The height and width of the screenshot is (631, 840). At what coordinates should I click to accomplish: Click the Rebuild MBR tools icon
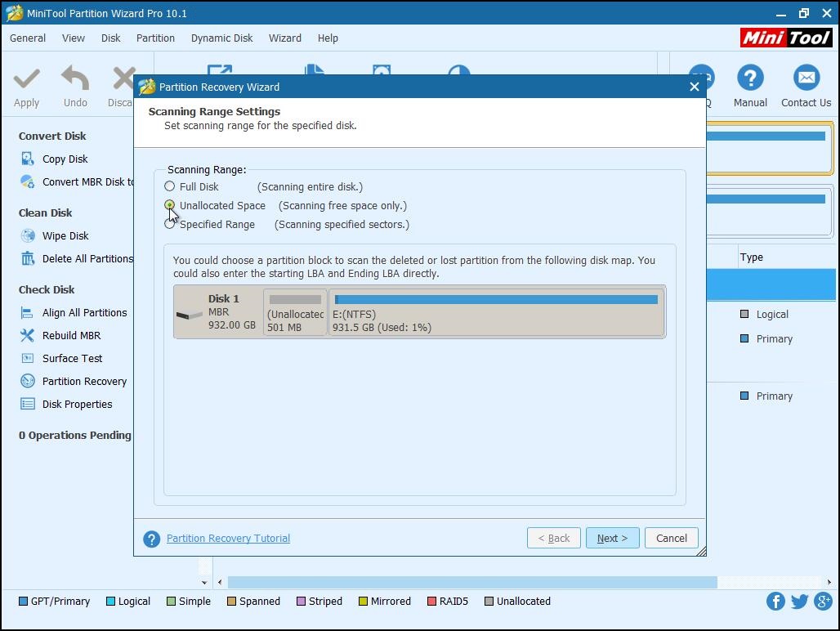pos(27,335)
